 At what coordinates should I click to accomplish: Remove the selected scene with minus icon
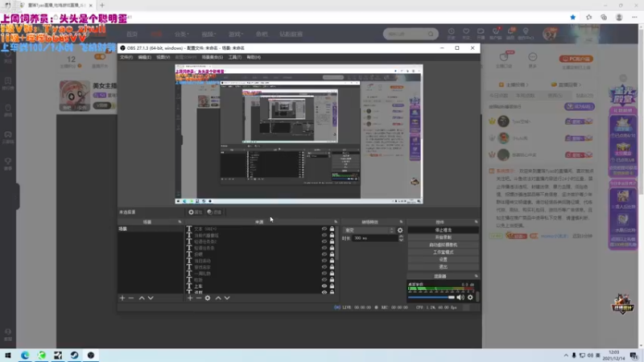(131, 298)
